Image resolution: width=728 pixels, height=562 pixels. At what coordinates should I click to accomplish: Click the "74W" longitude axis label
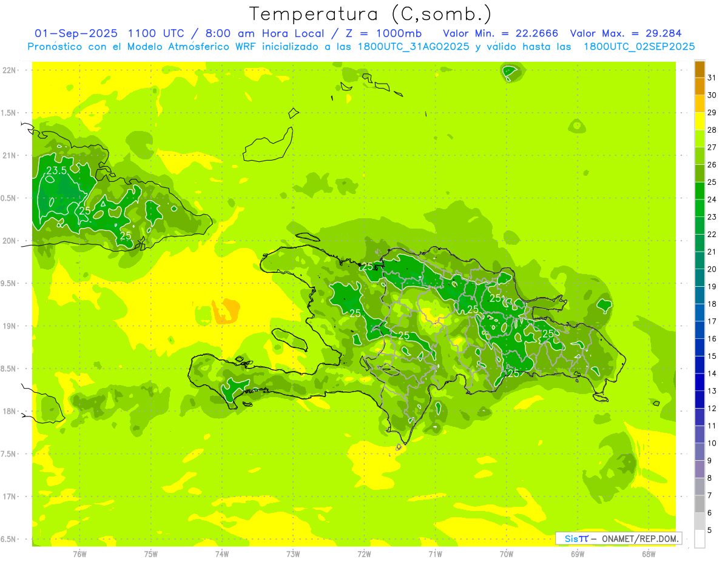point(222,554)
